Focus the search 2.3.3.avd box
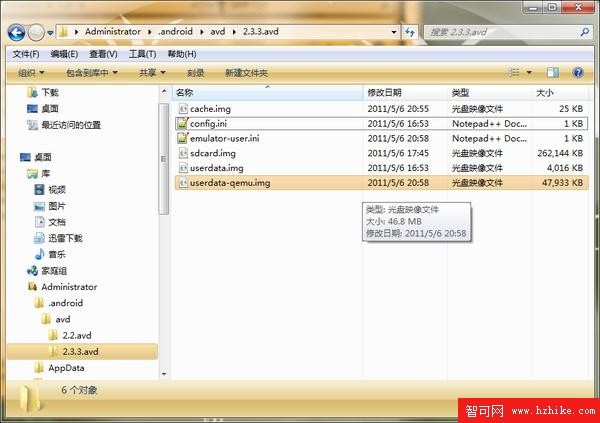 tap(501, 32)
